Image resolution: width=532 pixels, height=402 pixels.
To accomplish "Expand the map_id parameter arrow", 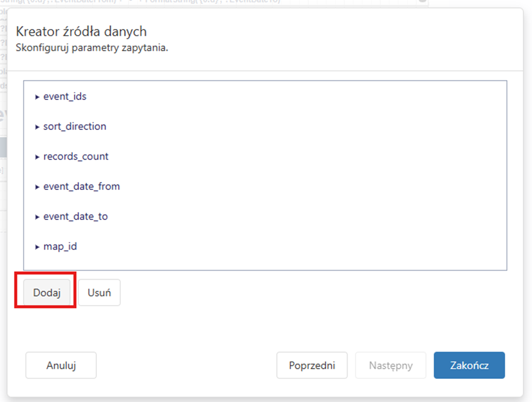I will (x=37, y=248).
